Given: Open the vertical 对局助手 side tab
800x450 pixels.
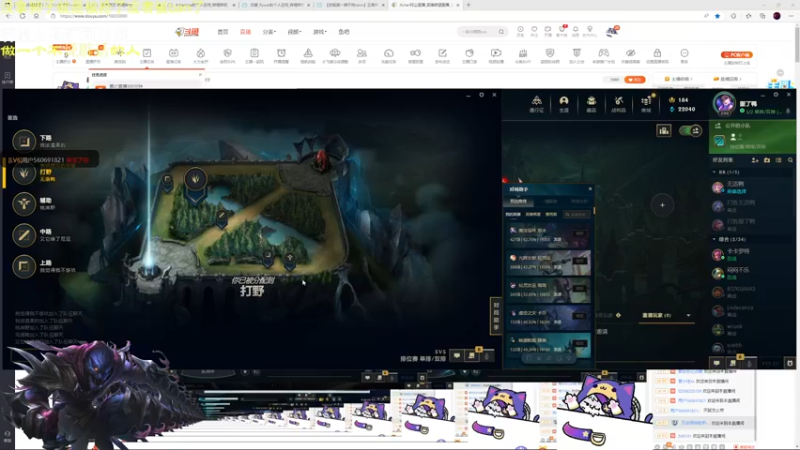Looking at the screenshot, I should 495,316.
